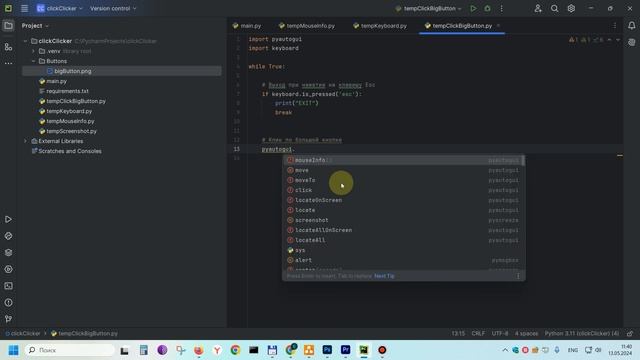640x360 pixels.
Task: Switch to tempKeyboard.py editor tab
Action: (380, 26)
